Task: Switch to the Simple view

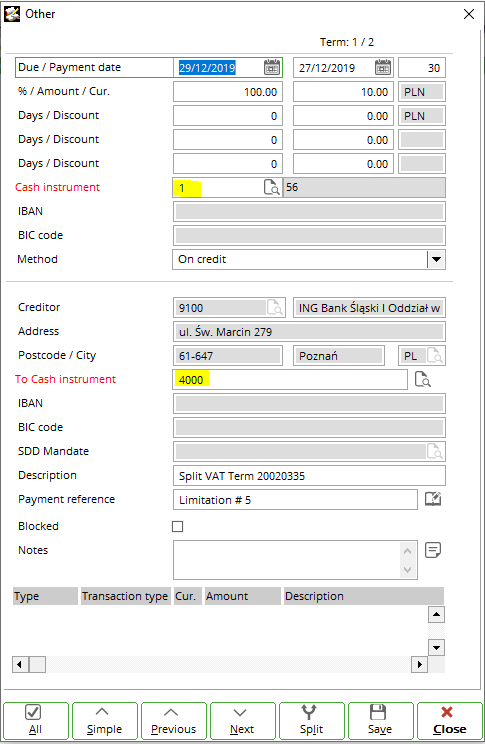Action: click(104, 721)
